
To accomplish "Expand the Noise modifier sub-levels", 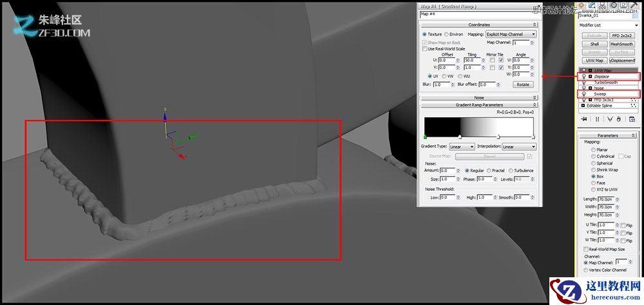I will pyautogui.click(x=590, y=88).
